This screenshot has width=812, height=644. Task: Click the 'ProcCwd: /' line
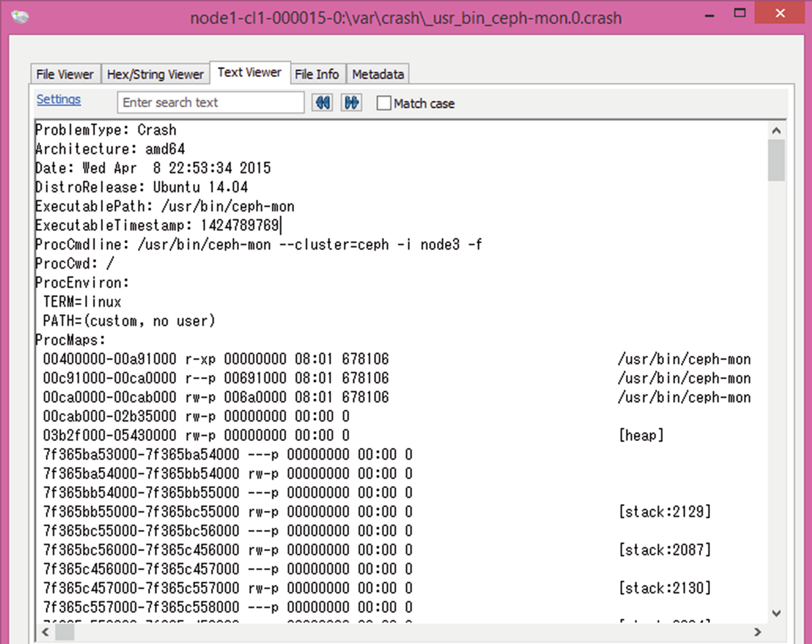pyautogui.click(x=75, y=264)
